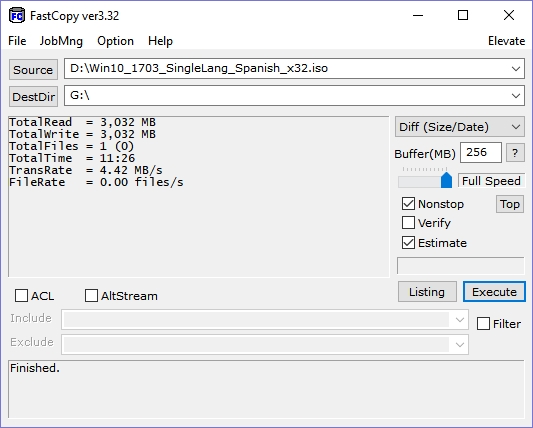Open the Diff (Size/Date) copy mode dropdown
Image resolution: width=533 pixels, height=428 pixels.
pyautogui.click(x=460, y=127)
